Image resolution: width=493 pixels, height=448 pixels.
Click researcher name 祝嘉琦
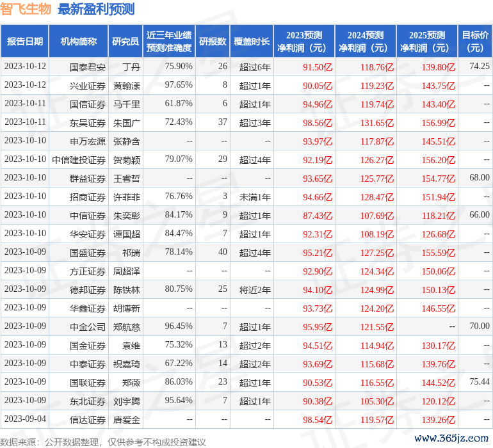127,364
